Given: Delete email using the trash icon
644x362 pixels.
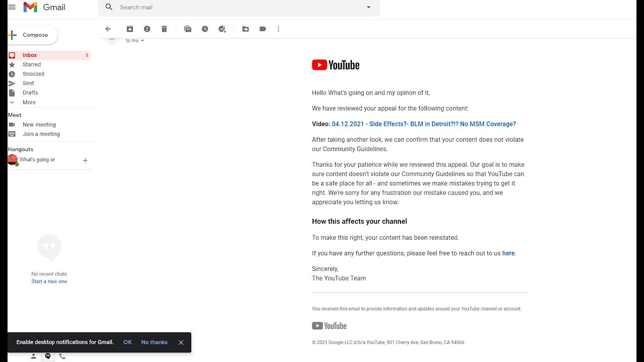Looking at the screenshot, I should coord(164,29).
